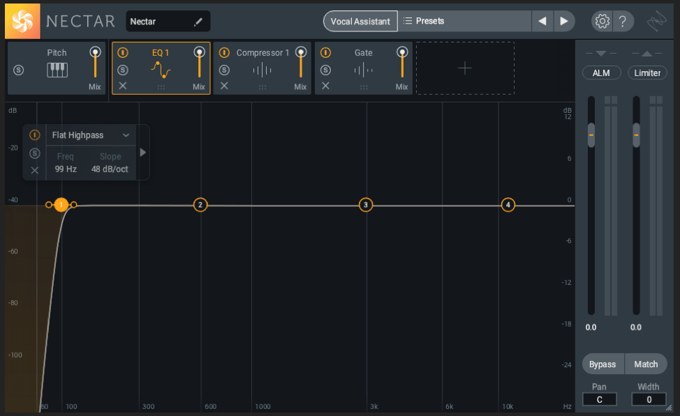Screen dimensions: 680x416
Task: Click EQ 1 curve icon
Action: (x=161, y=70)
